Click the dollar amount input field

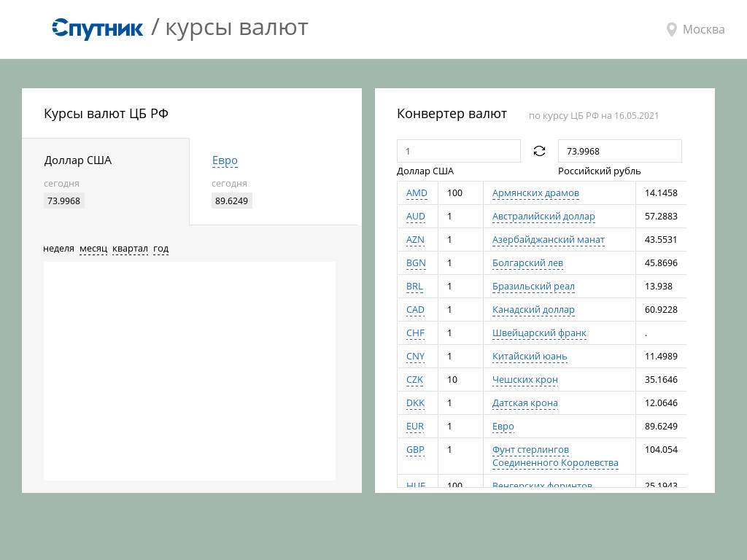[x=458, y=151]
